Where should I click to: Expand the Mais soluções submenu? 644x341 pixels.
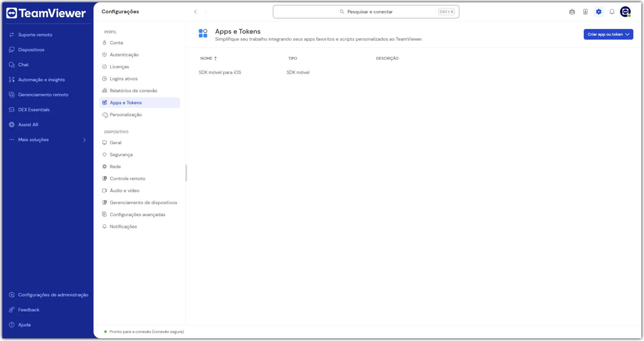[x=85, y=140]
